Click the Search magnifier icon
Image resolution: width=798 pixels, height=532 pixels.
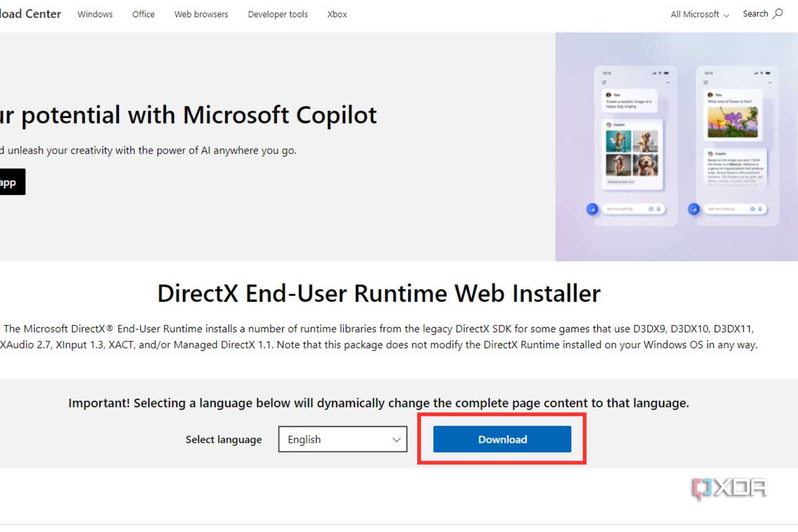778,14
